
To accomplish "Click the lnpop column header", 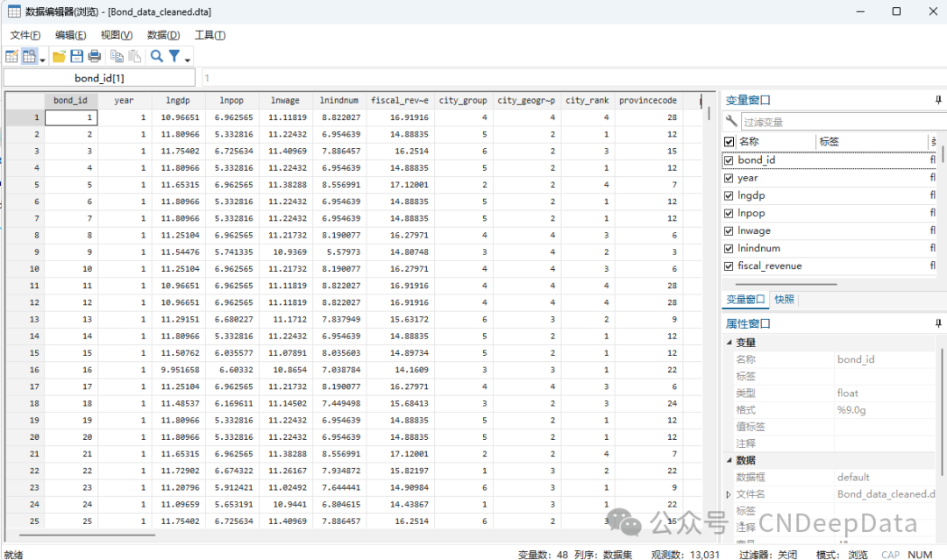I will click(x=231, y=100).
